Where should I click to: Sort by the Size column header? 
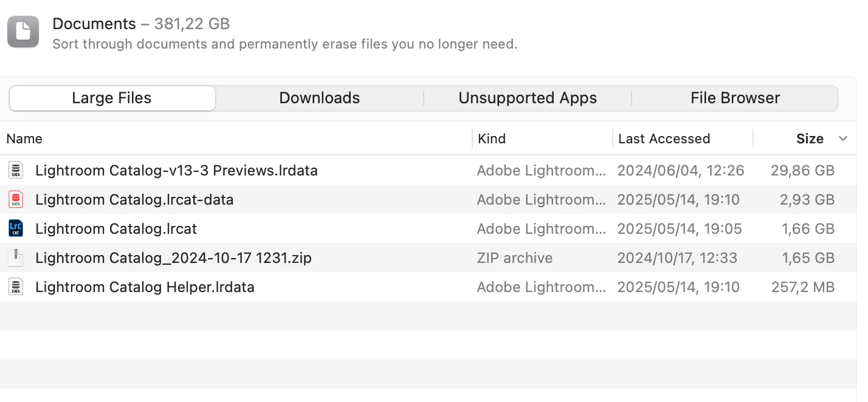click(810, 139)
